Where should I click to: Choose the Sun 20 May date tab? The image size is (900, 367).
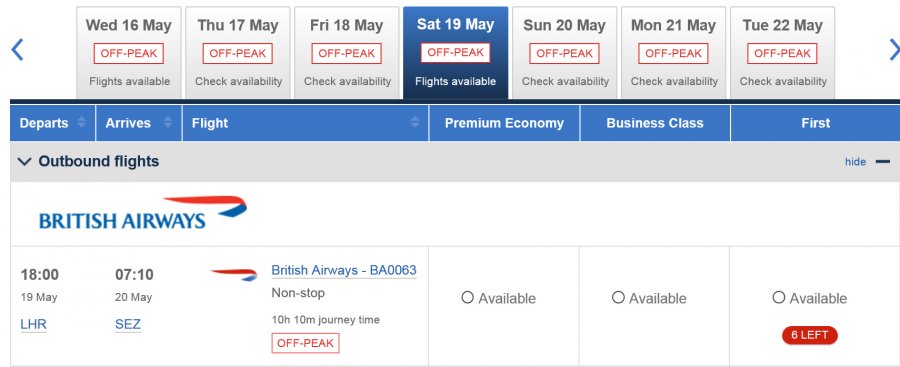point(565,53)
